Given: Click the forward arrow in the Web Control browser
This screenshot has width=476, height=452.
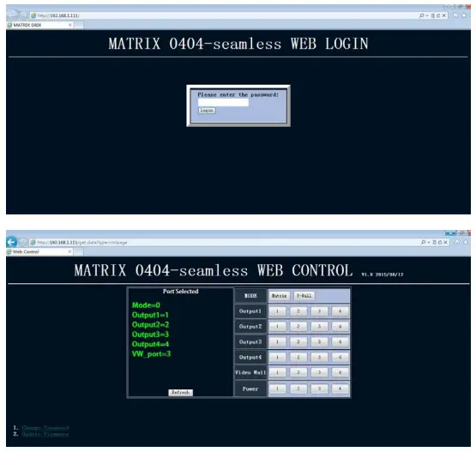Looking at the screenshot, I should [23, 242].
